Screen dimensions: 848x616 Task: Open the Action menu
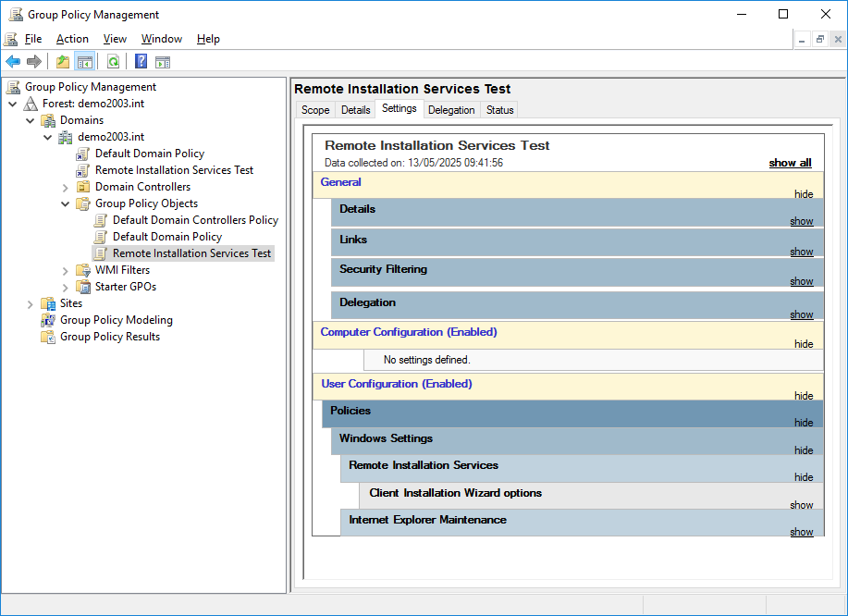(x=72, y=39)
